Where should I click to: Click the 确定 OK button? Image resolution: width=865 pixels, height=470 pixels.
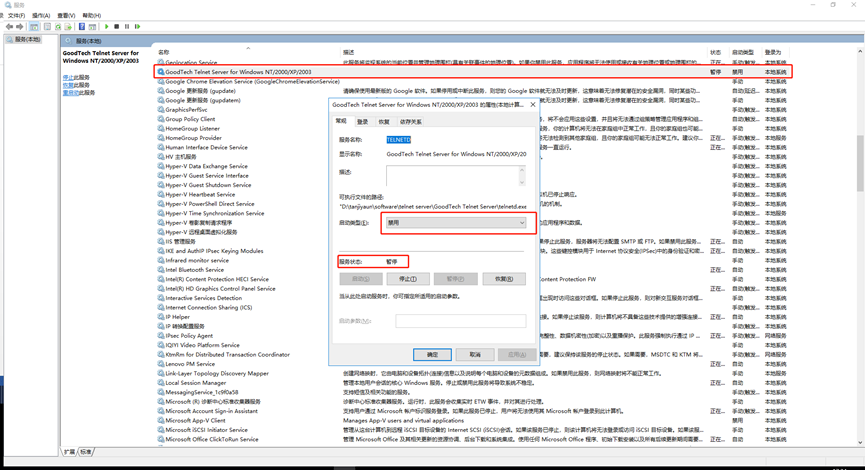click(432, 354)
